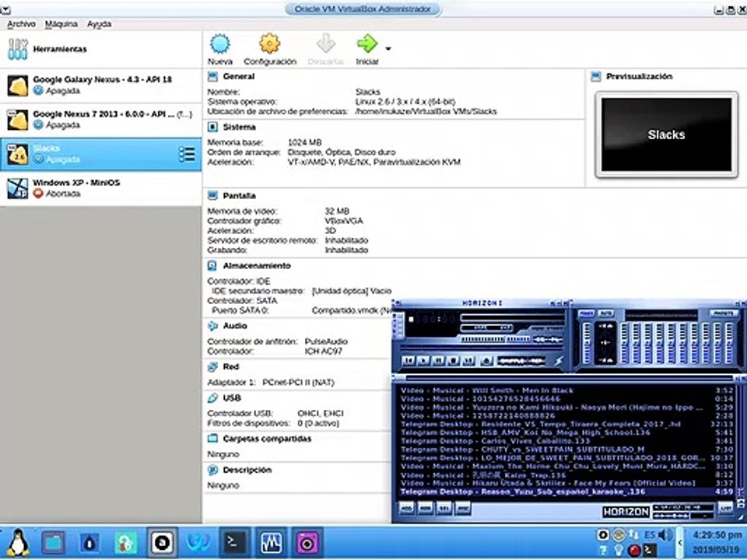
Task: Start the VM with Iniciar arrow
Action: [366, 44]
